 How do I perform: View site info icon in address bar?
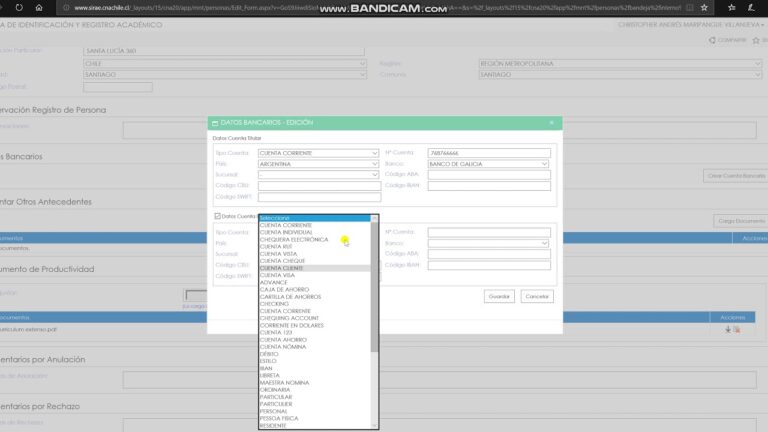(x=66, y=8)
